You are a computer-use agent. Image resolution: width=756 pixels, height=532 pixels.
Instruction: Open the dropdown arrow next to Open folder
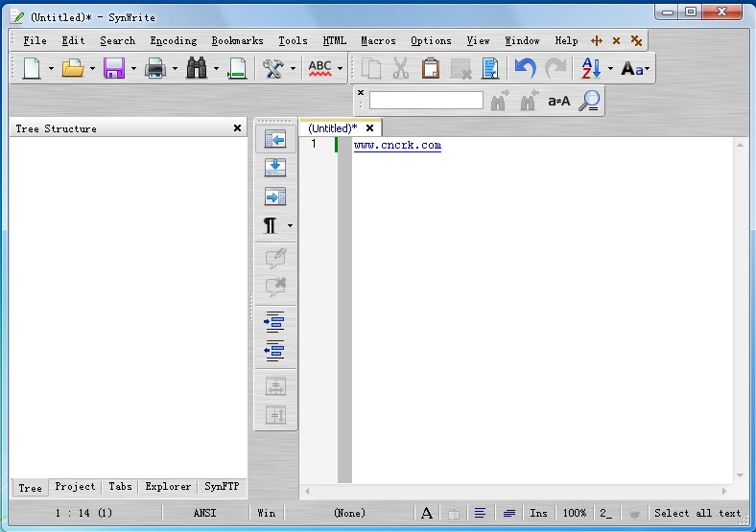click(92, 69)
